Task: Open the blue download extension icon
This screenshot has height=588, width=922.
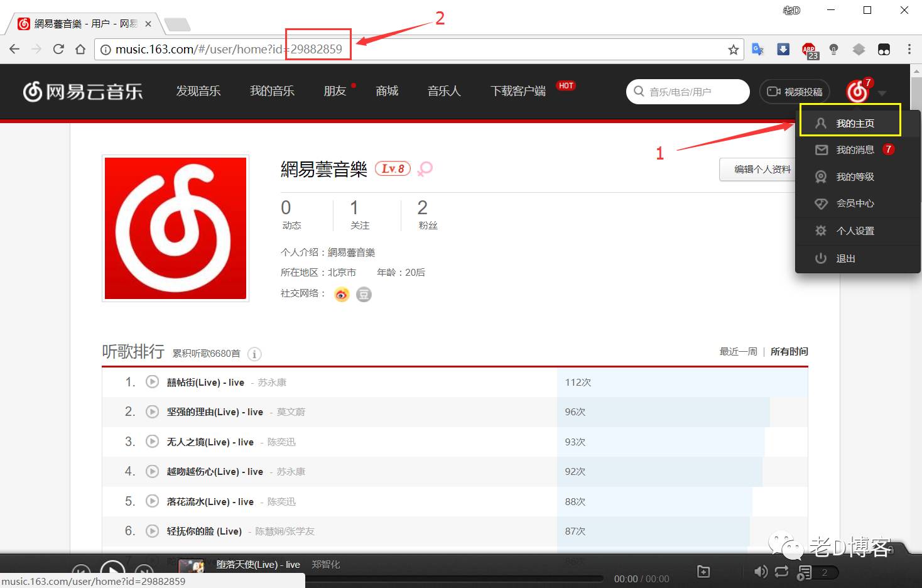Action: 783,49
